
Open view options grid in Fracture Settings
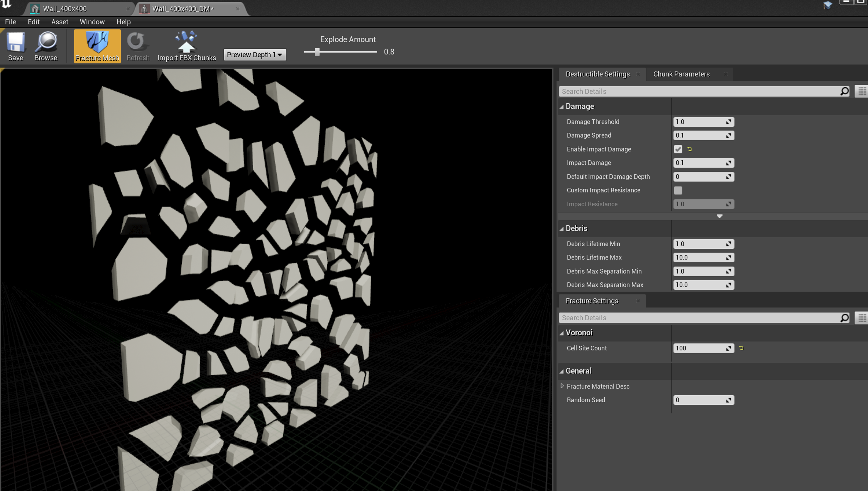(x=861, y=318)
